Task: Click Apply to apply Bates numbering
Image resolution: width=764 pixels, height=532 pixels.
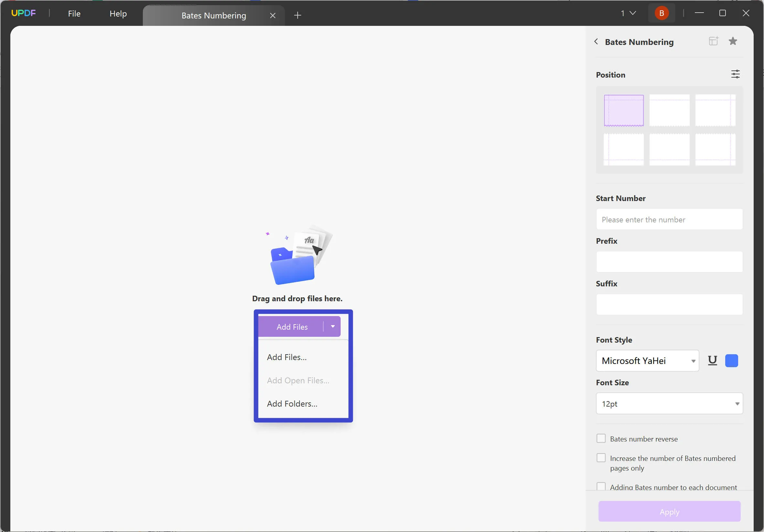Action: [669, 512]
